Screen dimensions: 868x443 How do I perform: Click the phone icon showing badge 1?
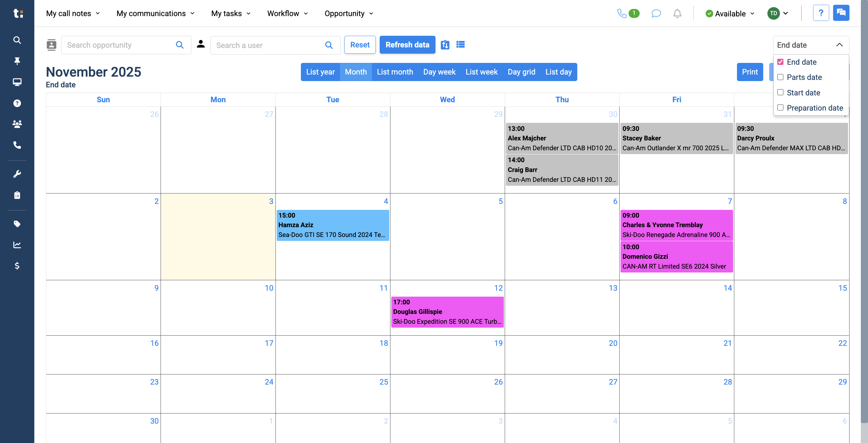tap(623, 13)
